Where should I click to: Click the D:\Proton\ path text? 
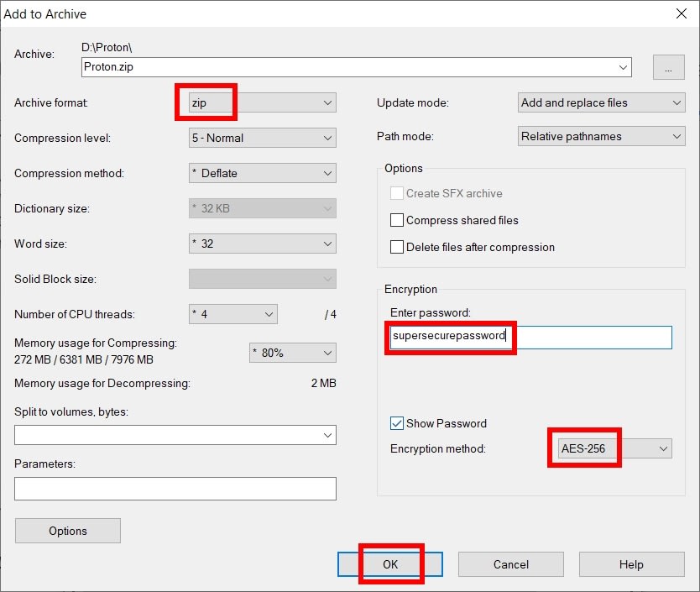tap(107, 47)
